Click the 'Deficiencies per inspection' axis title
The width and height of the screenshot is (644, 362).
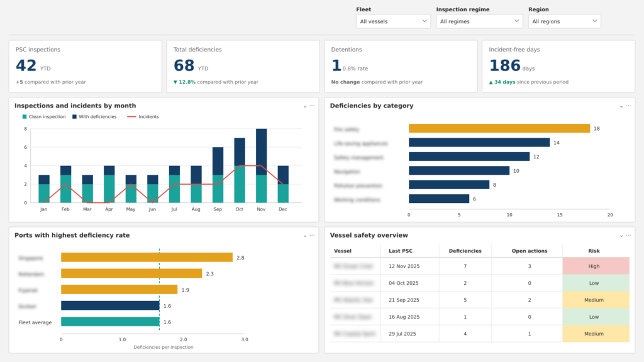164,347
